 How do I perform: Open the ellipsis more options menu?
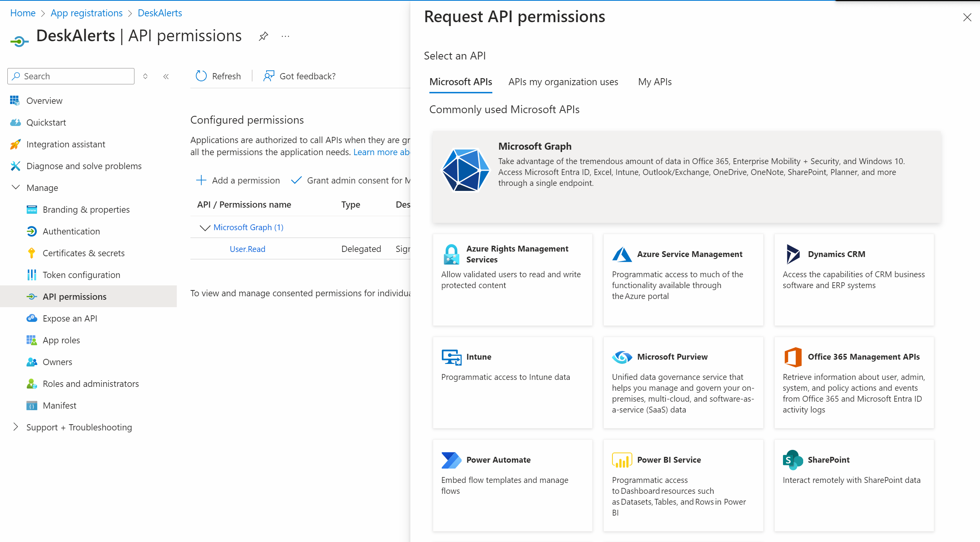(x=285, y=36)
